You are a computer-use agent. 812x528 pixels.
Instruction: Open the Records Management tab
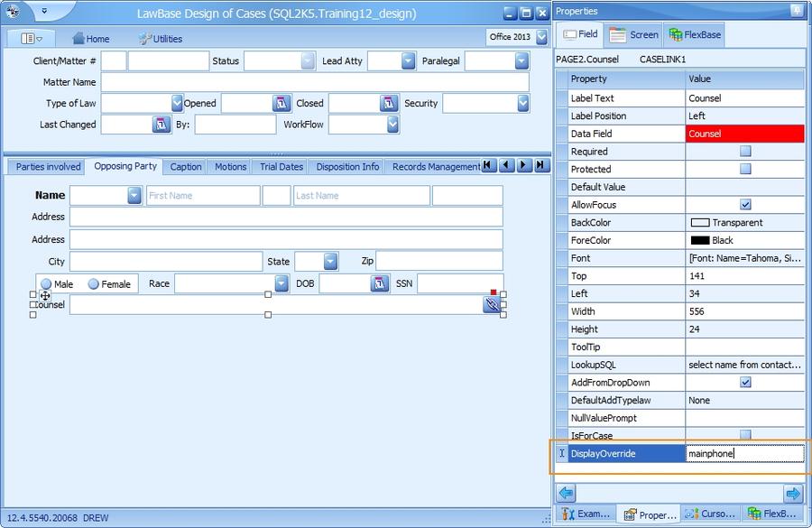pos(436,167)
